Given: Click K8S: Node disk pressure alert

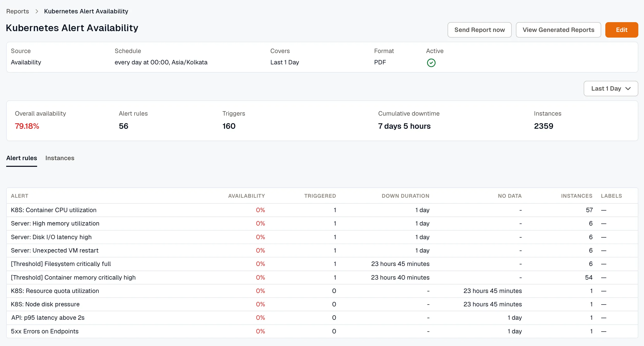Looking at the screenshot, I should [322, 304].
